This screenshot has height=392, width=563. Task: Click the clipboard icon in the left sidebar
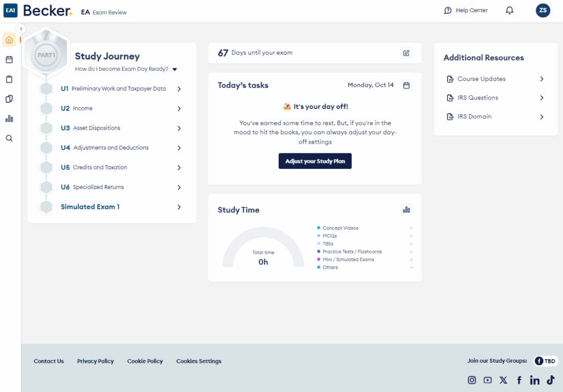[x=9, y=79]
